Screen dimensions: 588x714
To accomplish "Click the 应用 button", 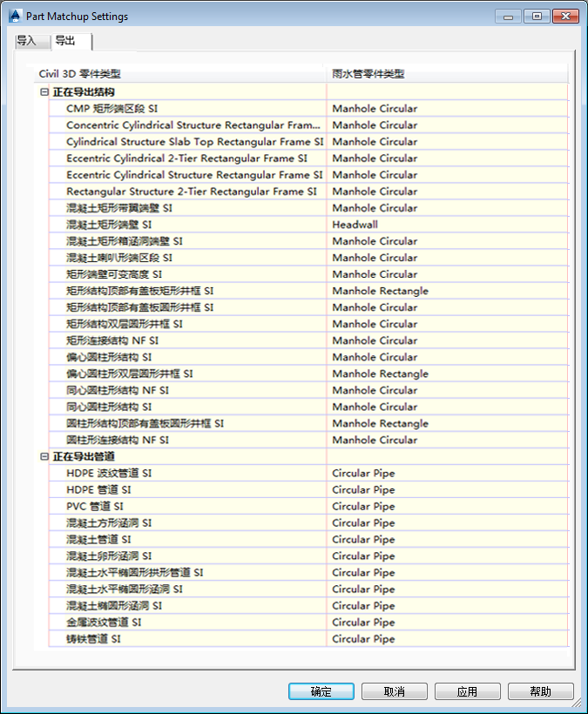I will click(467, 691).
